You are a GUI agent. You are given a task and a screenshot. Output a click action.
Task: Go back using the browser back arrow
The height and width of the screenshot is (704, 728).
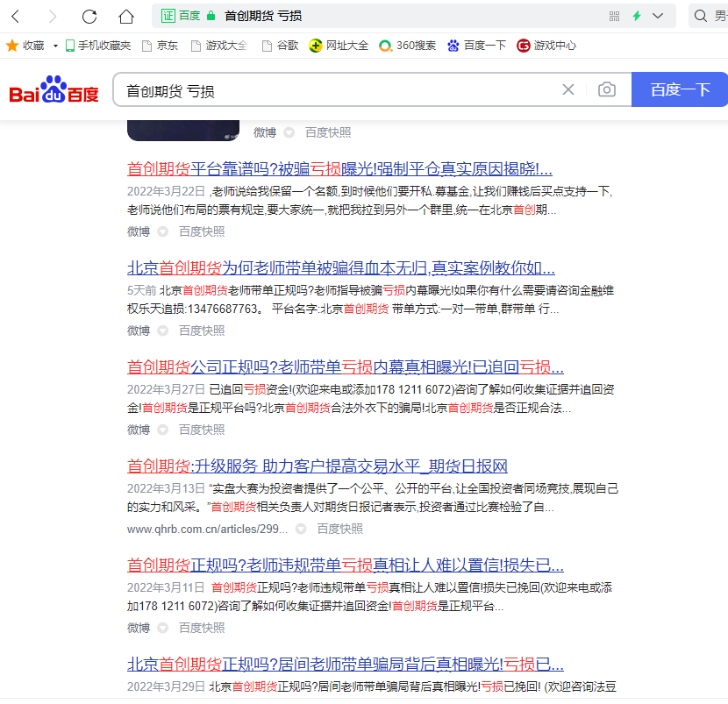(15, 17)
